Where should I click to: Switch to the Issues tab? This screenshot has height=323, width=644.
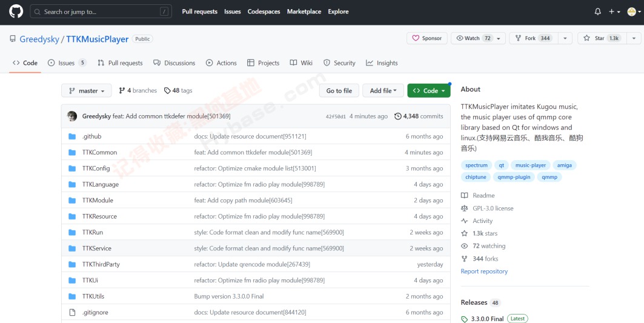pyautogui.click(x=67, y=63)
